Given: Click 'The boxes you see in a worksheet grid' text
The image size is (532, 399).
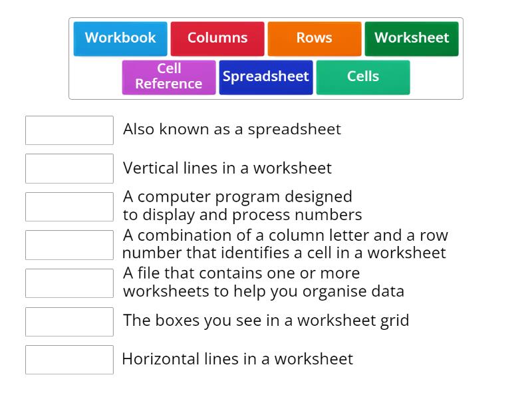Looking at the screenshot, I should click(266, 321).
